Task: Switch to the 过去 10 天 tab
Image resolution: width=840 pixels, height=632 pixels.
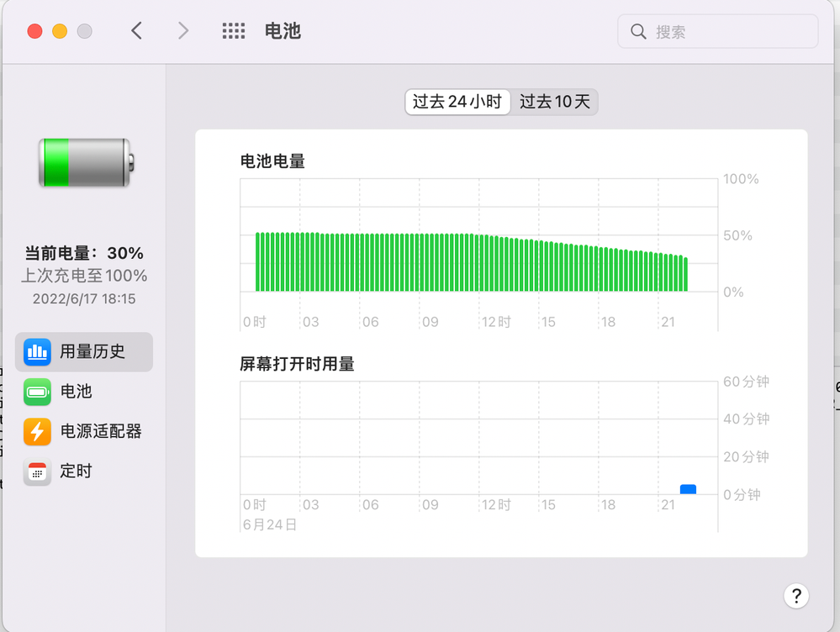Action: pos(555,103)
